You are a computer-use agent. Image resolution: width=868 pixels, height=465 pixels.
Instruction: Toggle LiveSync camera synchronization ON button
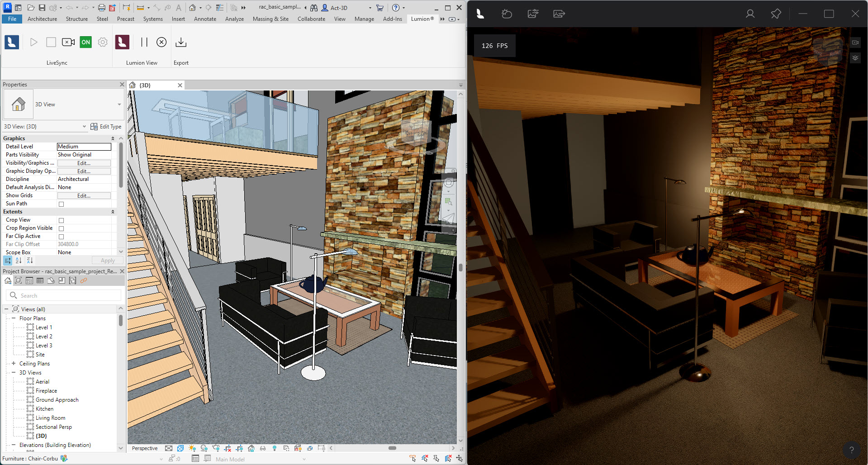[85, 42]
